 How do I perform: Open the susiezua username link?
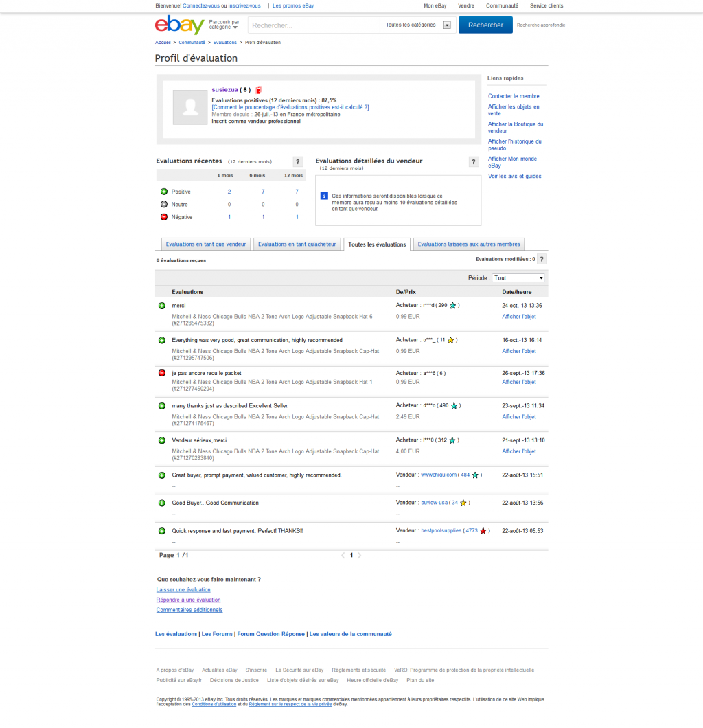[x=224, y=89]
